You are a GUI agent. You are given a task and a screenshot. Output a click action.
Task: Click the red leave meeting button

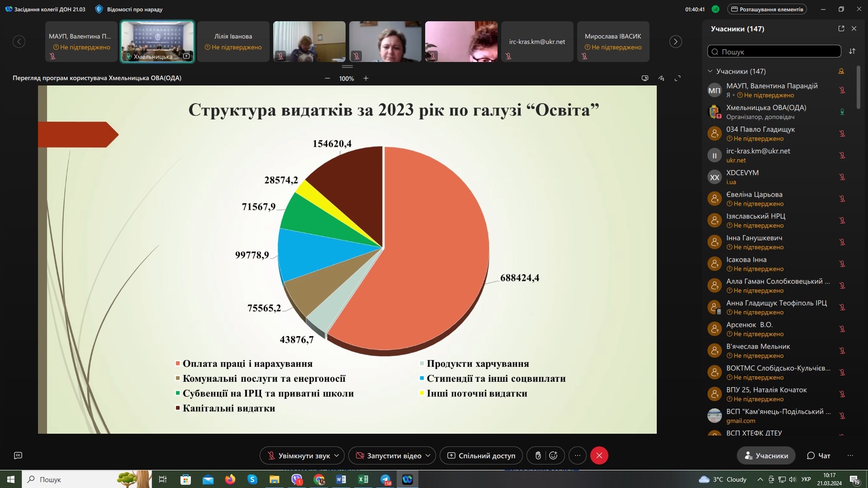coord(599,455)
